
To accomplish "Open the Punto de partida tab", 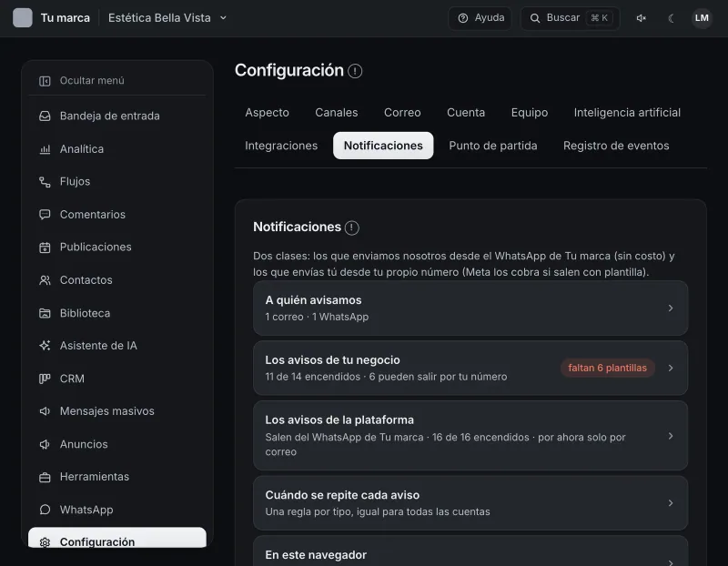I will tap(493, 146).
